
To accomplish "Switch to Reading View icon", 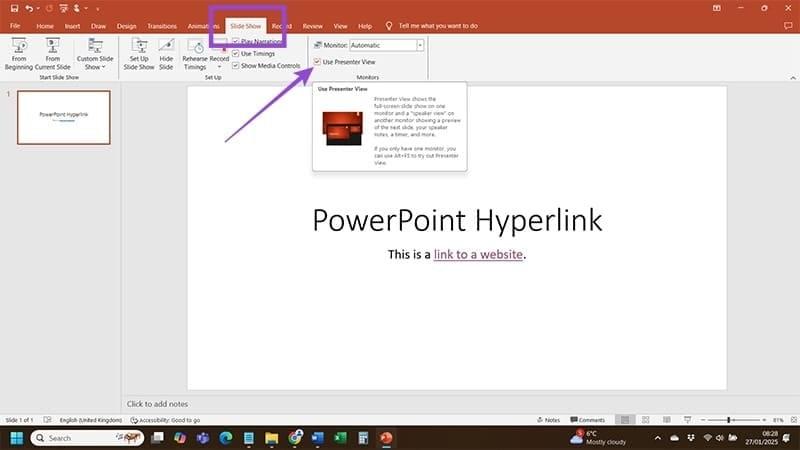I will click(667, 420).
